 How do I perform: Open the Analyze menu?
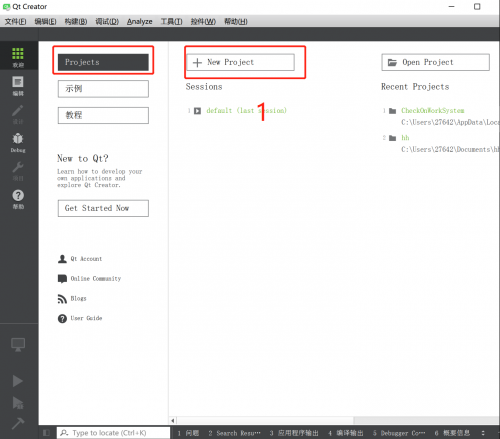[x=139, y=22]
